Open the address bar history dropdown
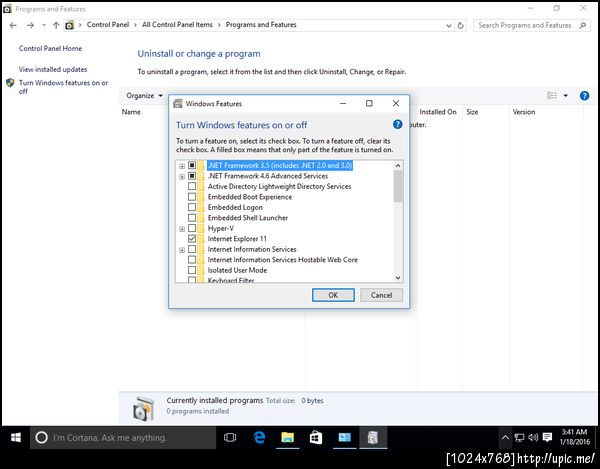Viewport: 600px width, 469px height. click(x=449, y=26)
